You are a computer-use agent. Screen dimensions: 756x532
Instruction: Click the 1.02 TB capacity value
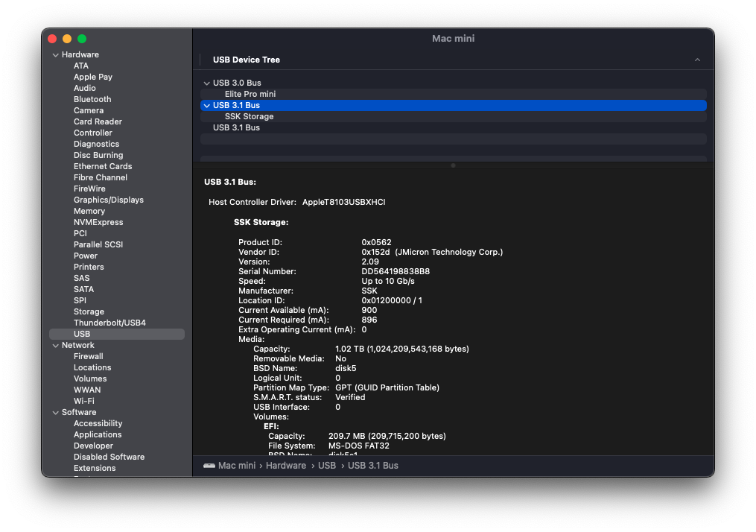pos(402,349)
